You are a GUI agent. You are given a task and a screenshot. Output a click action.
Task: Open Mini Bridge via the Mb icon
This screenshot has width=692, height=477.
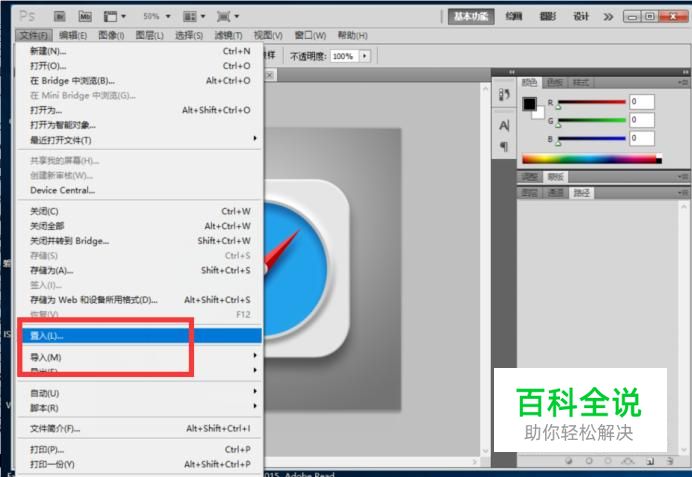(x=85, y=16)
